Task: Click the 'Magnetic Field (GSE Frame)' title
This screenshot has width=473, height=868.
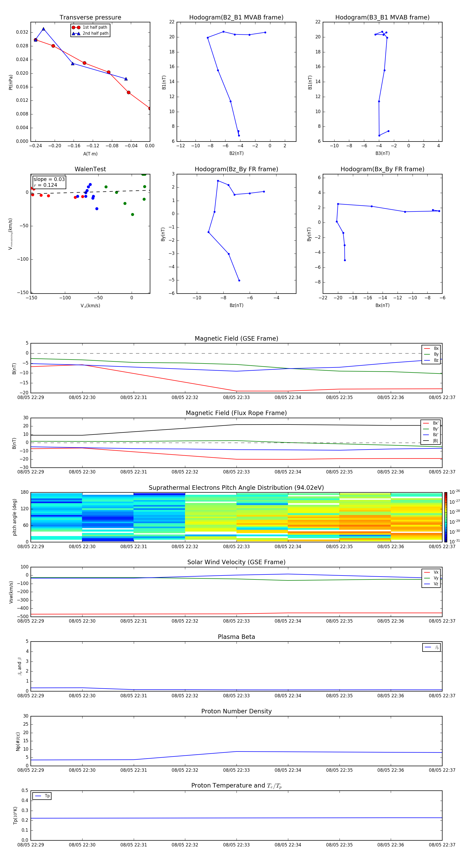Action: (x=236, y=339)
